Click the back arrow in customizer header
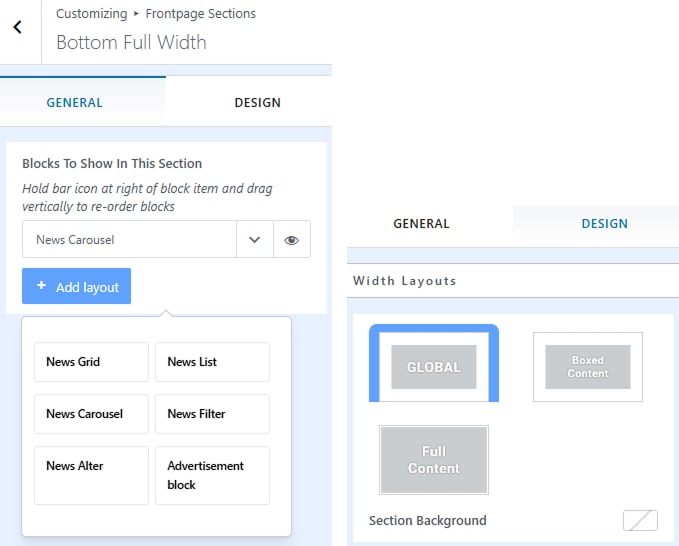 point(18,28)
